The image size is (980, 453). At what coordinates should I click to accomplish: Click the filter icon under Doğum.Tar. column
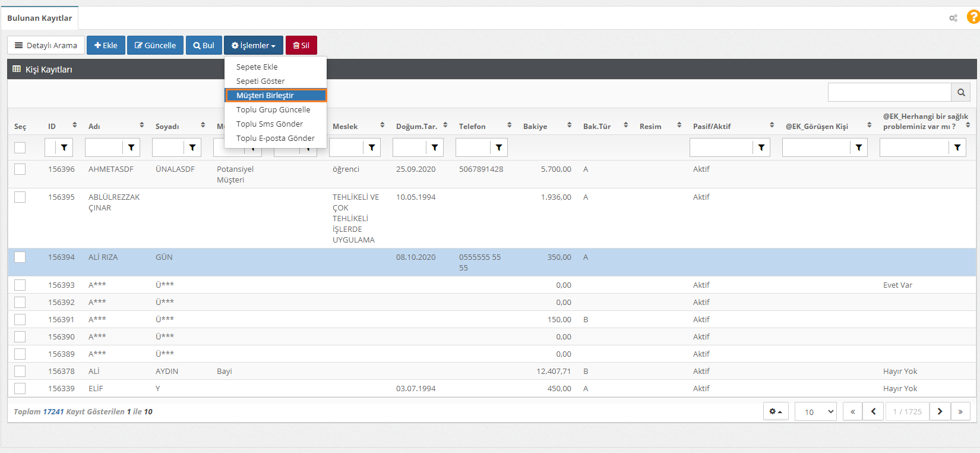[435, 147]
